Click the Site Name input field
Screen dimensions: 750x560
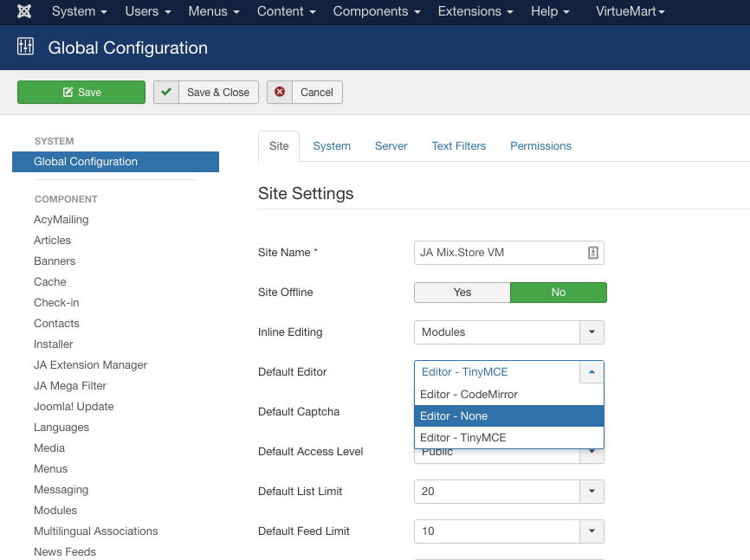click(x=498, y=253)
